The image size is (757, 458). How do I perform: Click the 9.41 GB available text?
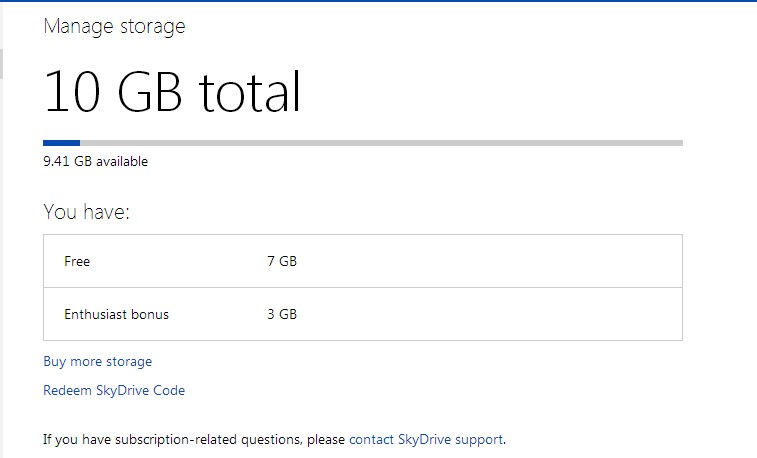click(x=95, y=161)
